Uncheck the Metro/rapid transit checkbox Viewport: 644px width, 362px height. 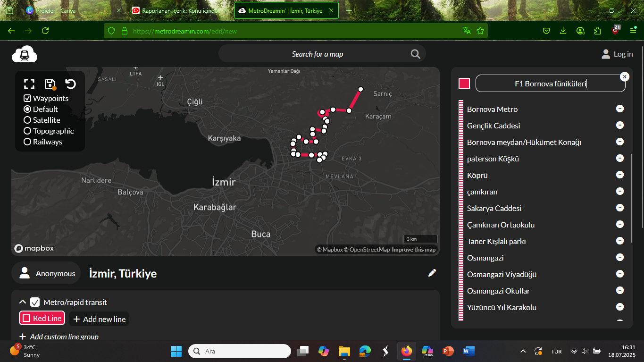(35, 302)
